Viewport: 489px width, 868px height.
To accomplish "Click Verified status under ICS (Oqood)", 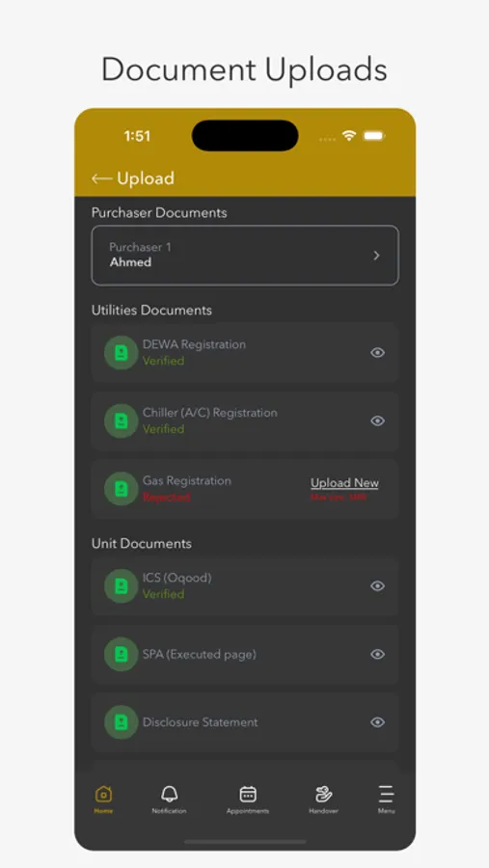I will pos(163,594).
